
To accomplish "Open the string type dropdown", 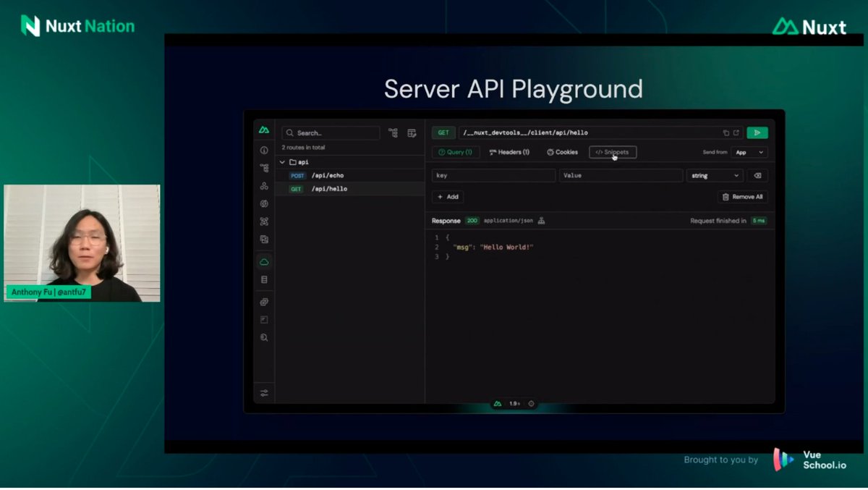I will (715, 175).
